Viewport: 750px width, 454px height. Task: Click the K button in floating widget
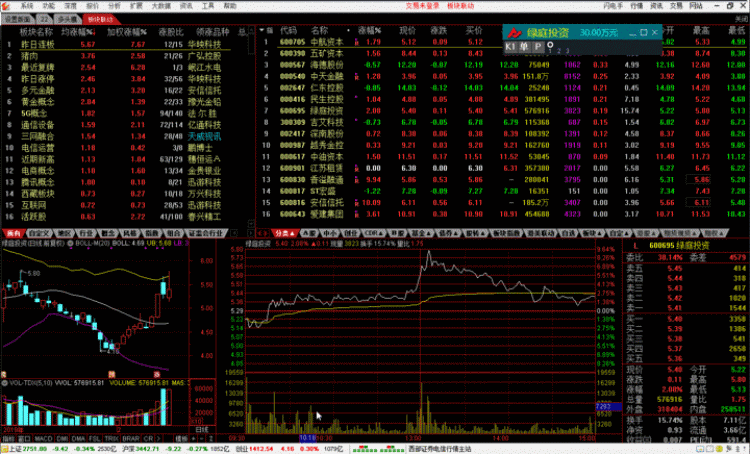point(510,46)
